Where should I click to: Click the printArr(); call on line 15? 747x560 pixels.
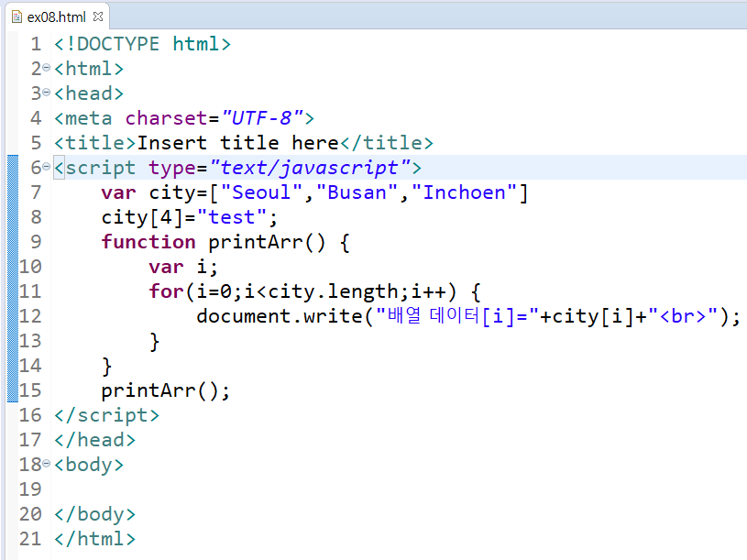tap(165, 391)
